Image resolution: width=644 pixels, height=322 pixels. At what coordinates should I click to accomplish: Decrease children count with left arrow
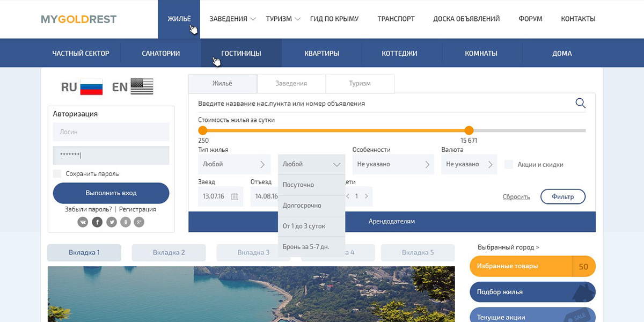click(x=348, y=196)
